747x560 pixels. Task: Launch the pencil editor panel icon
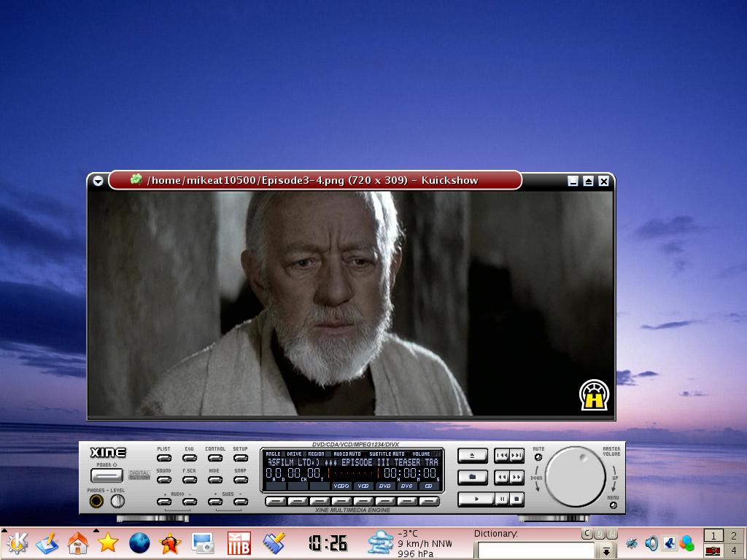pyautogui.click(x=47, y=543)
